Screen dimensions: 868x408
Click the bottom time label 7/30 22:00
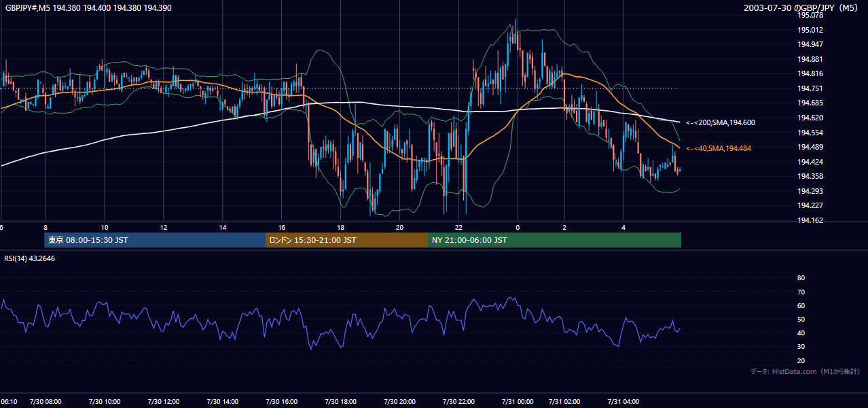459,402
